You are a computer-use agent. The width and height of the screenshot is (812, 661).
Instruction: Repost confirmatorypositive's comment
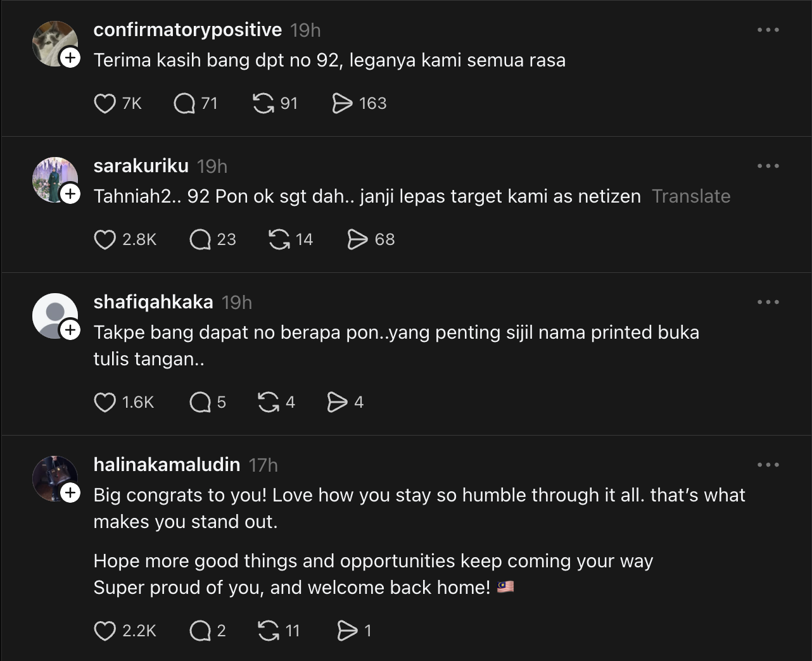263,103
